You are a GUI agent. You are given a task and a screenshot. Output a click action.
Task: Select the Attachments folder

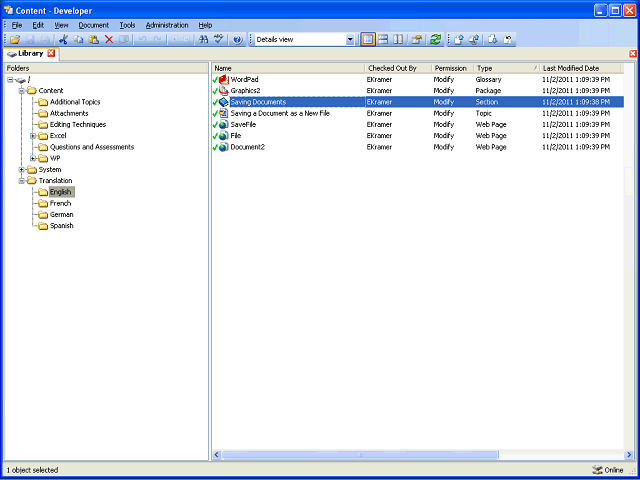69,113
